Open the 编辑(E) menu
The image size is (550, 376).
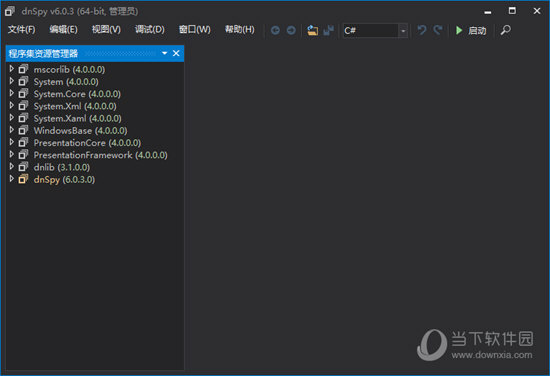63,30
